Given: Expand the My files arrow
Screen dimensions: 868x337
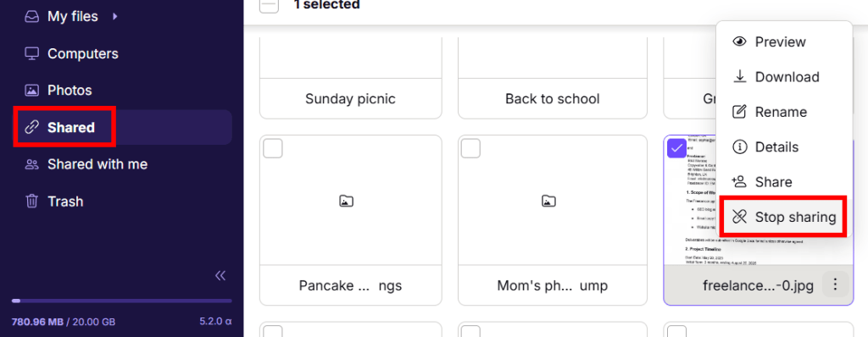Looking at the screenshot, I should pos(115,17).
